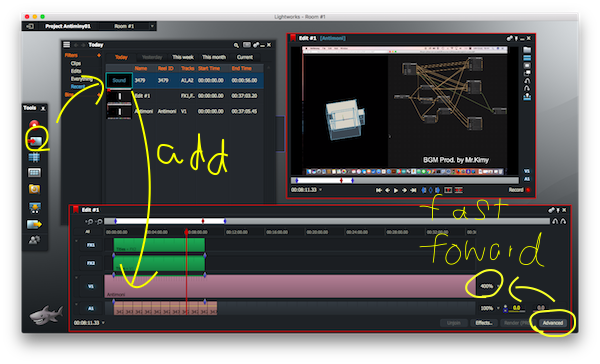The height and width of the screenshot is (364, 600).
Task: Open timeline timecode dropdown arrow
Action: (103, 323)
